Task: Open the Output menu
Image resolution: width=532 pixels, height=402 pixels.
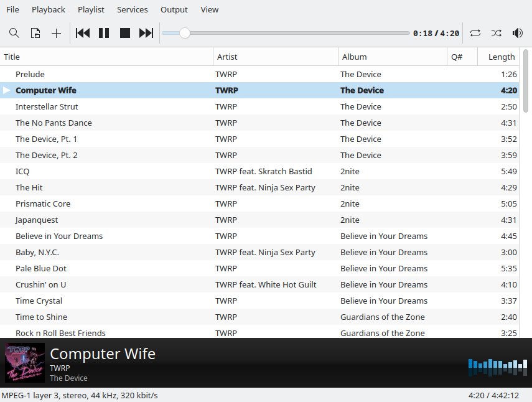Action: pos(174,9)
